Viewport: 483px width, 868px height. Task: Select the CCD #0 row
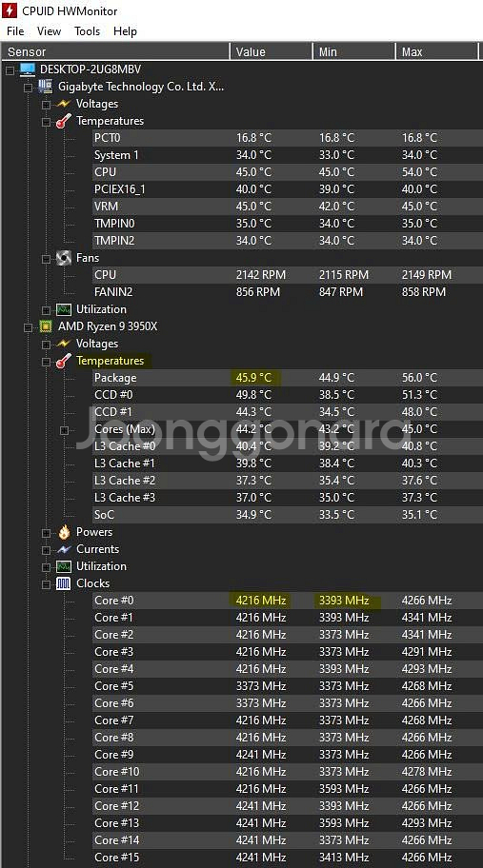click(287, 395)
